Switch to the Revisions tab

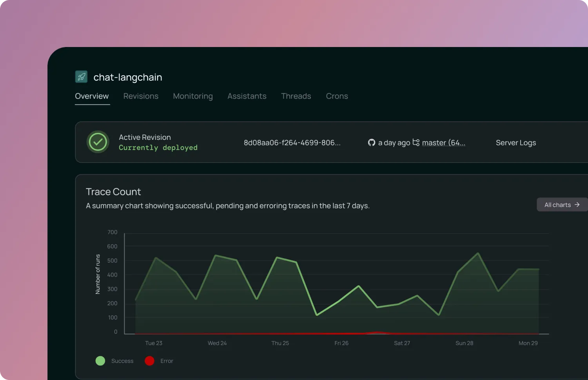[141, 96]
